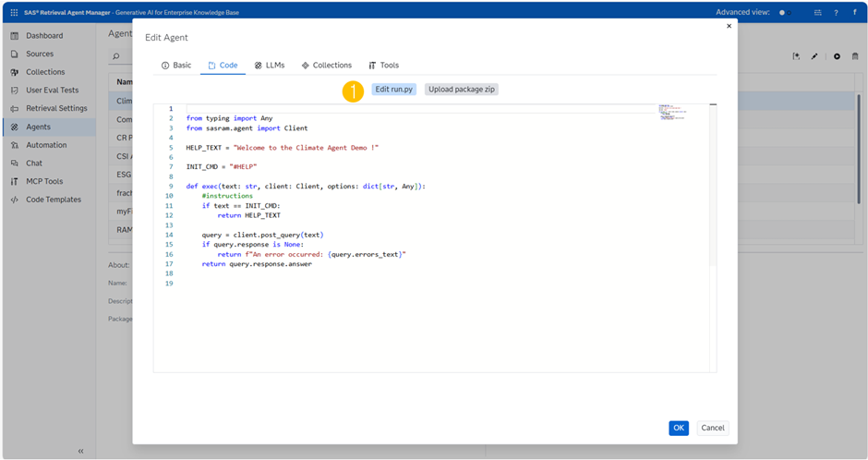Image resolution: width=868 pixels, height=460 pixels.
Task: Collapse the left sidebar with the chevrons
Action: [80, 451]
